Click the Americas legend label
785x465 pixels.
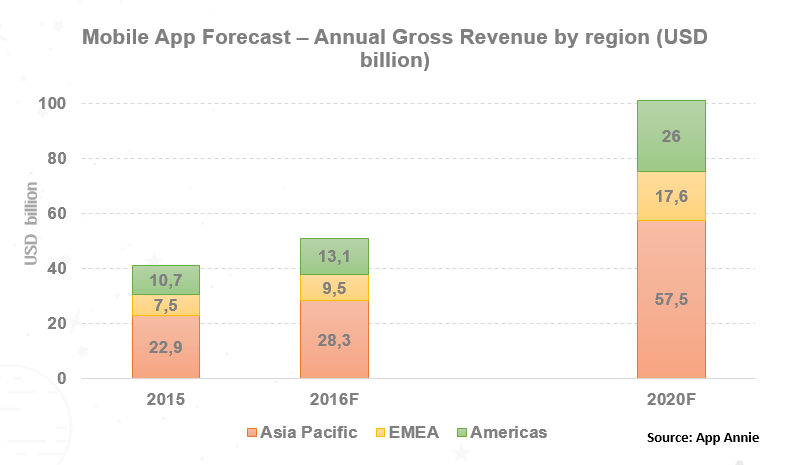(x=509, y=432)
